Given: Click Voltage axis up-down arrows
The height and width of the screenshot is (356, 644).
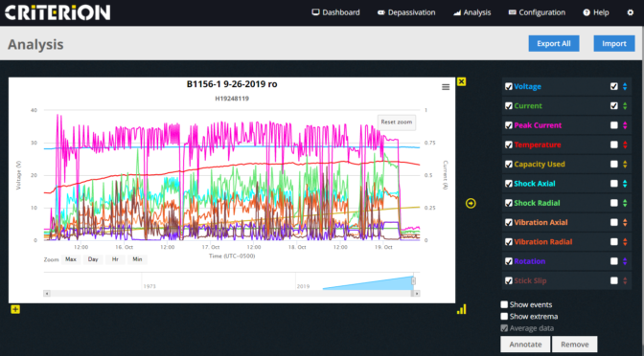Looking at the screenshot, I should point(625,86).
